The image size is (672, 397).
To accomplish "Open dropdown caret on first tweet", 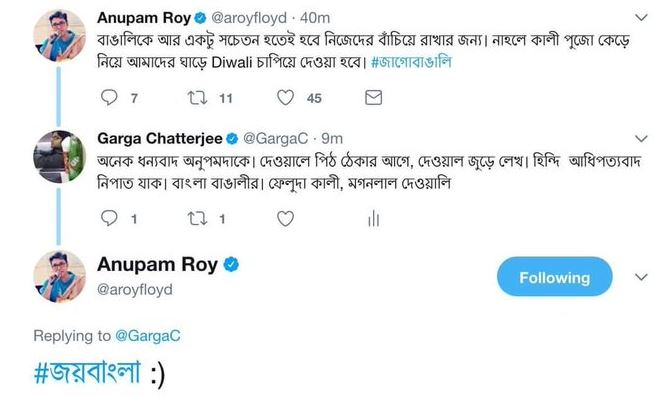I will [641, 18].
